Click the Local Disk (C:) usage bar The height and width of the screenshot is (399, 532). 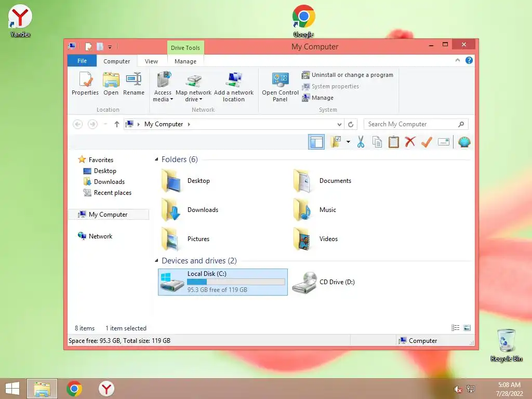[x=236, y=282]
